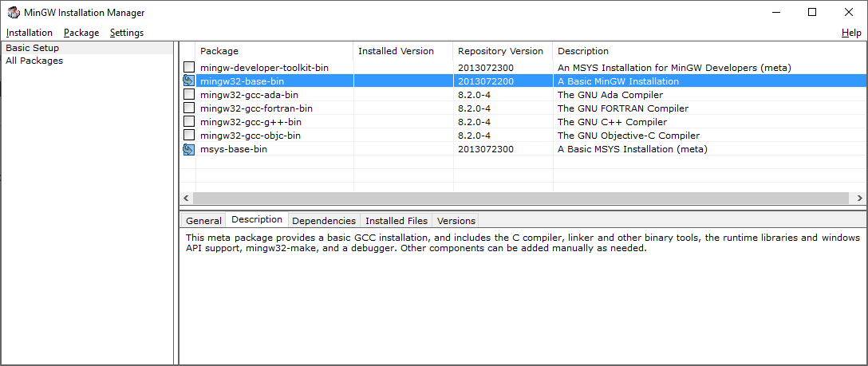Image resolution: width=868 pixels, height=366 pixels.
Task: Click 'An MSYS Installation for MinGW Developers' description
Action: click(x=674, y=68)
